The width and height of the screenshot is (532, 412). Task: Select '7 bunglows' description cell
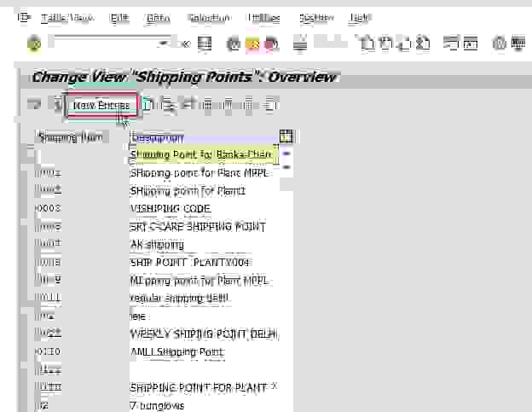(205, 405)
